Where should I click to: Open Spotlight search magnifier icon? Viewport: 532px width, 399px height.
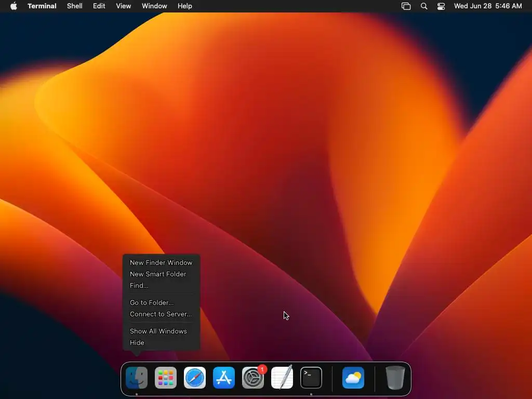pyautogui.click(x=424, y=6)
